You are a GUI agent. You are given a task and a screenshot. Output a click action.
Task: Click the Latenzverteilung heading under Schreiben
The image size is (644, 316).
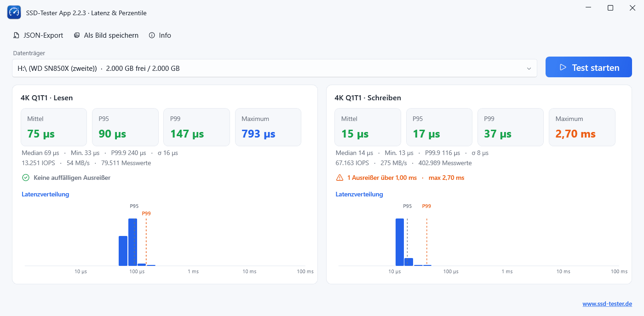(359, 194)
